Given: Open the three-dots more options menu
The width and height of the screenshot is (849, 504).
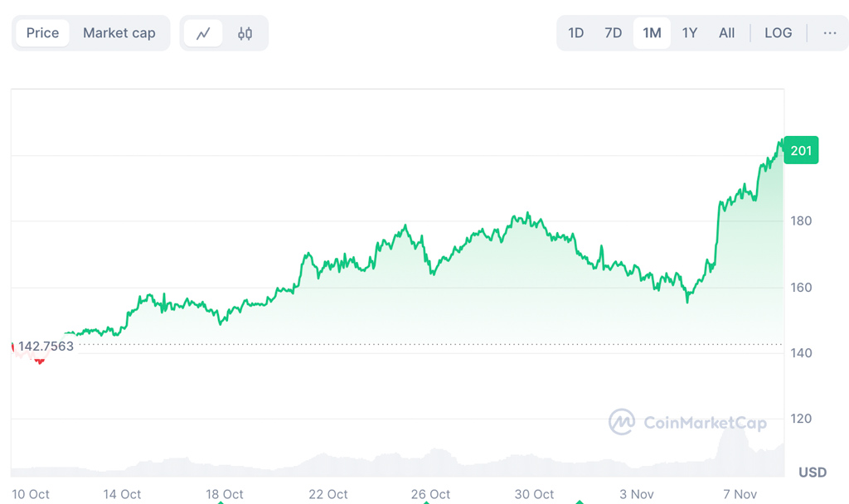Looking at the screenshot, I should (829, 33).
